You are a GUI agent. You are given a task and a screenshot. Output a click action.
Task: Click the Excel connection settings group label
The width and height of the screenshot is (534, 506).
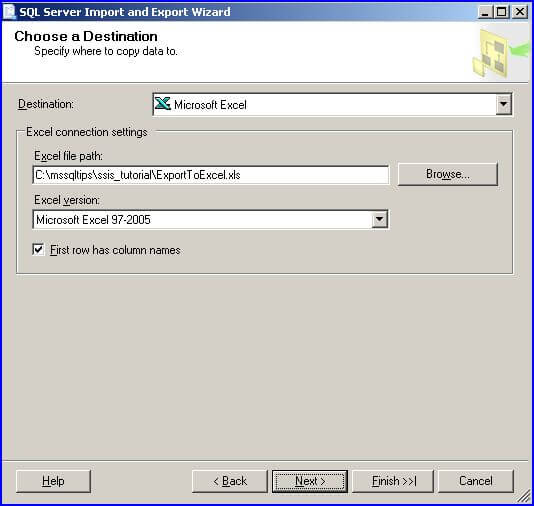tap(87, 132)
